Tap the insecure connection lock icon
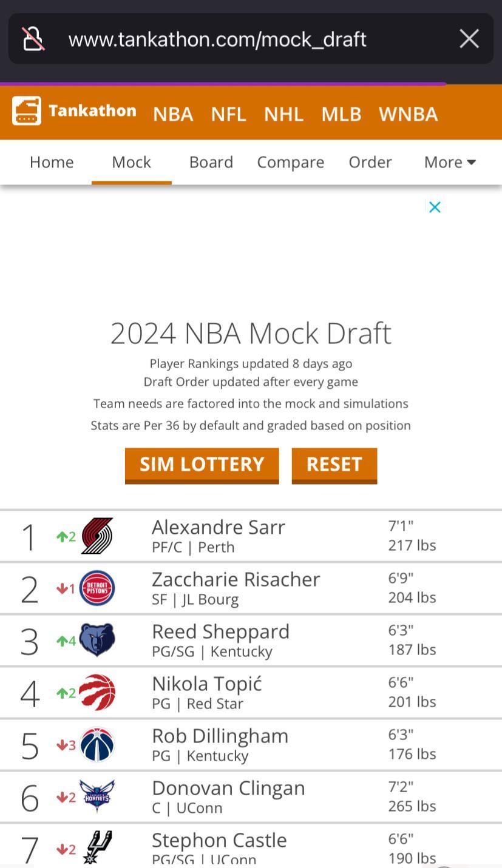 33,39
